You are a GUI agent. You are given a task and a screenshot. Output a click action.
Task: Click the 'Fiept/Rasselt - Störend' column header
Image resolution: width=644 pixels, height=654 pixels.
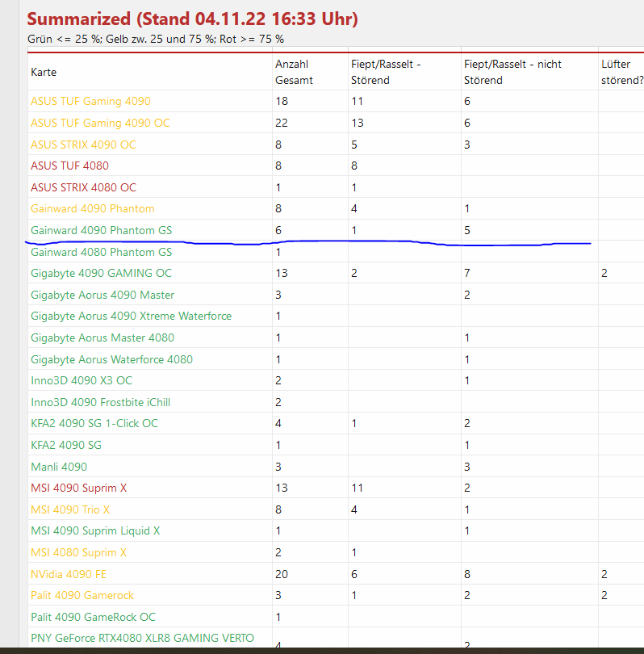(x=386, y=72)
